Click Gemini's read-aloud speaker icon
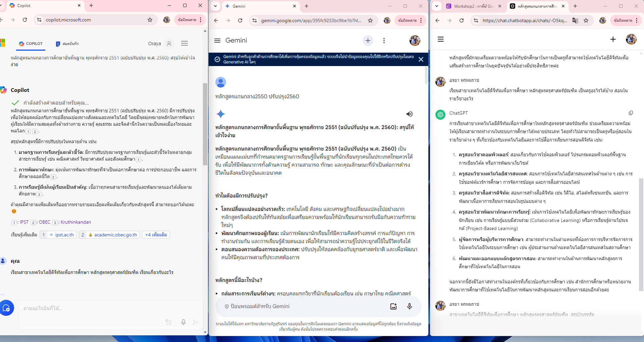Screen dimensions: 644x342 [x=409, y=114]
